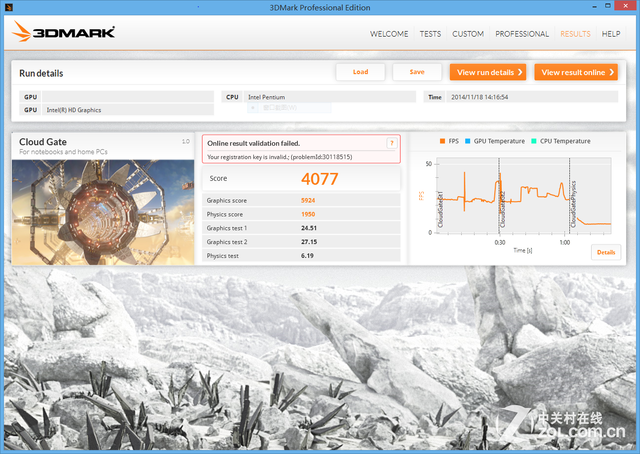Open the validation help question mark icon

pyautogui.click(x=391, y=143)
